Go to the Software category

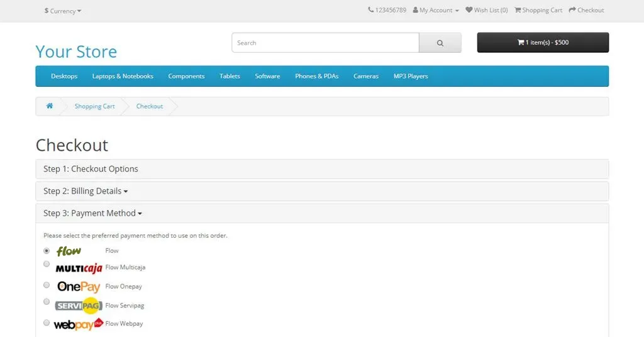coord(267,76)
